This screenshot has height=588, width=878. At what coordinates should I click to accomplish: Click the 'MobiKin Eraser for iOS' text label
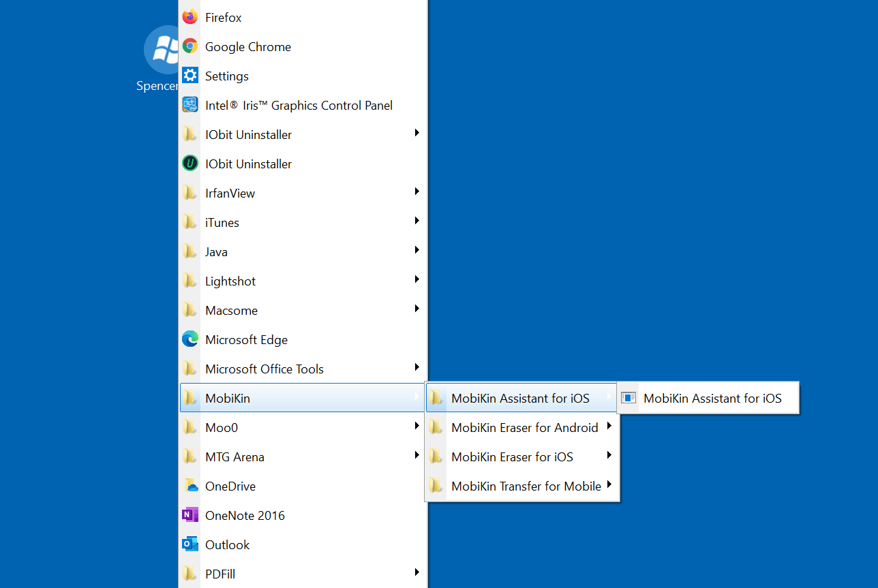point(512,457)
